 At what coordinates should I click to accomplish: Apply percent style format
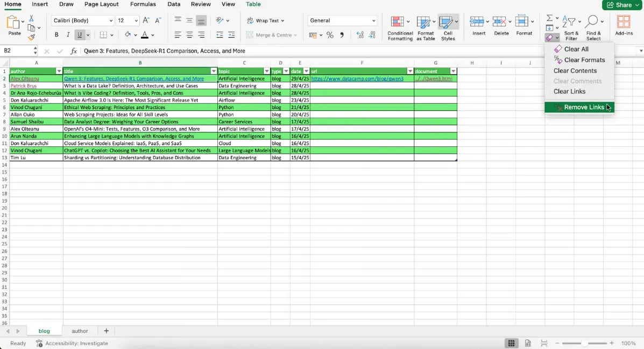click(330, 35)
